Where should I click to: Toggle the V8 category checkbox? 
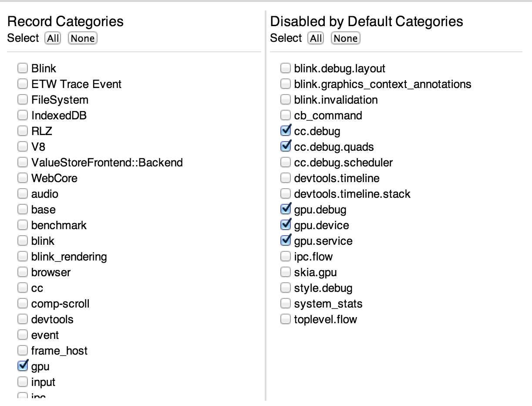[x=23, y=147]
